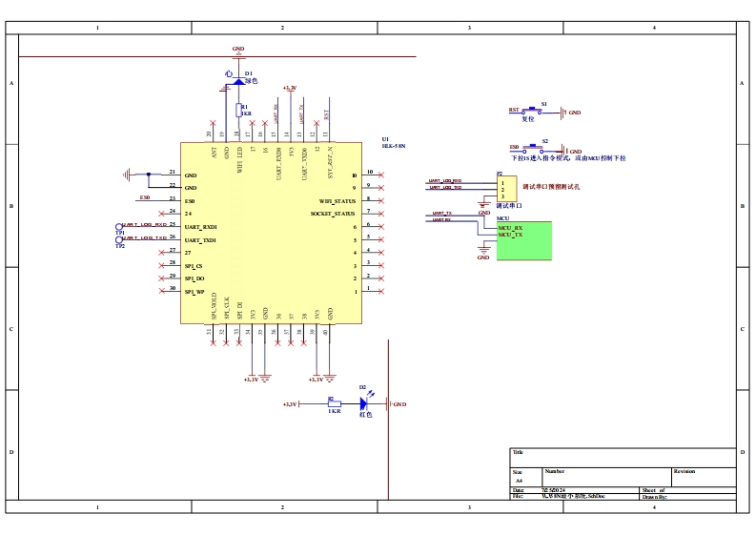756x535 pixels.
Task: Click the wire junction dot near pin 21
Action: pyautogui.click(x=149, y=175)
